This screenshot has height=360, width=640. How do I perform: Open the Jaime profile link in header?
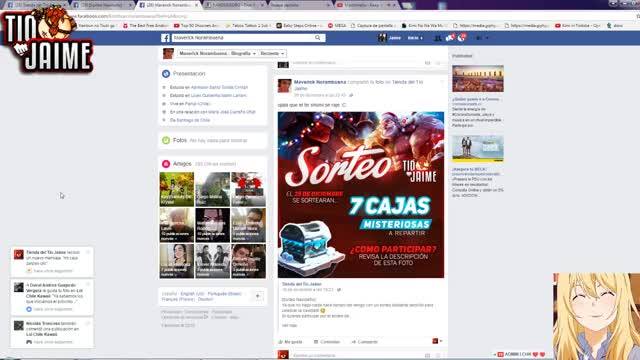click(x=390, y=38)
